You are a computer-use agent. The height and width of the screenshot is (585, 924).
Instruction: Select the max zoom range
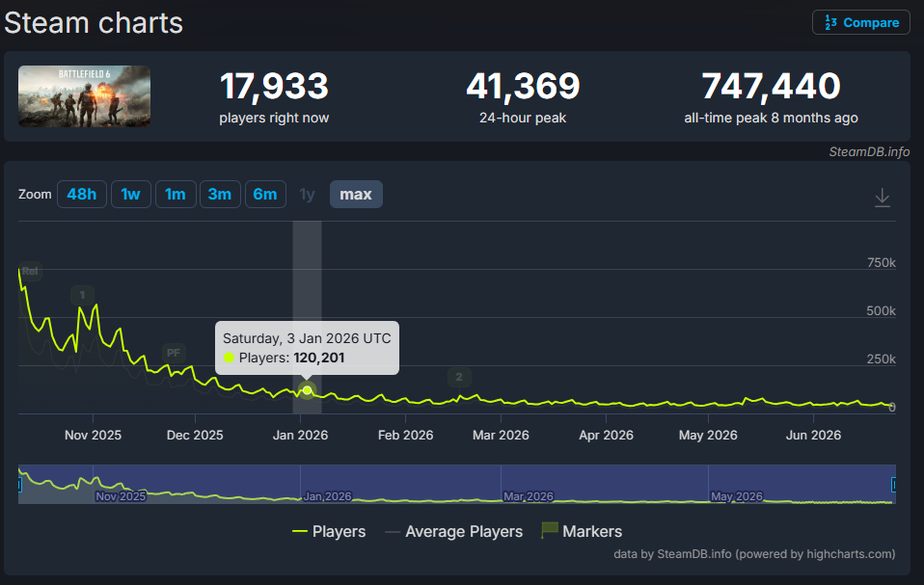[356, 195]
